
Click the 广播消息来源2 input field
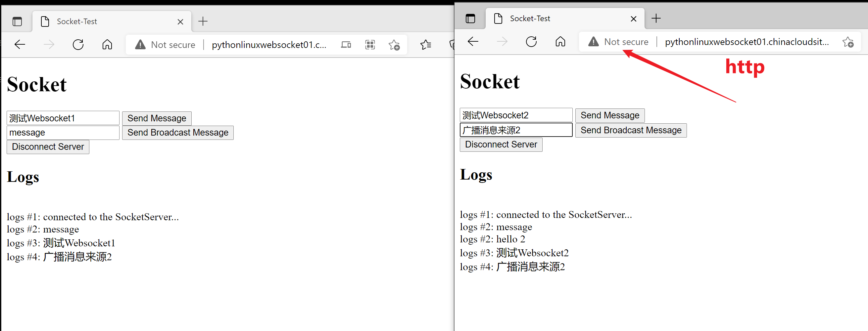(x=515, y=130)
